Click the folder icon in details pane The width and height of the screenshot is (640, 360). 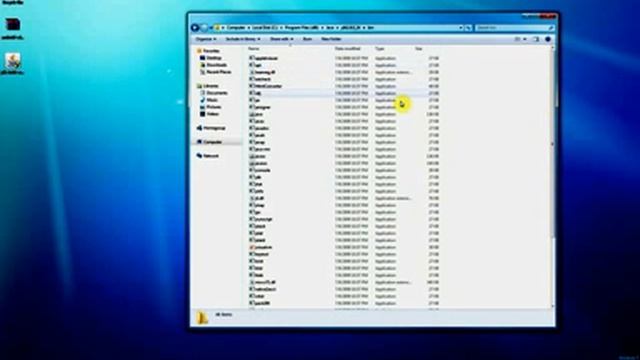202,318
